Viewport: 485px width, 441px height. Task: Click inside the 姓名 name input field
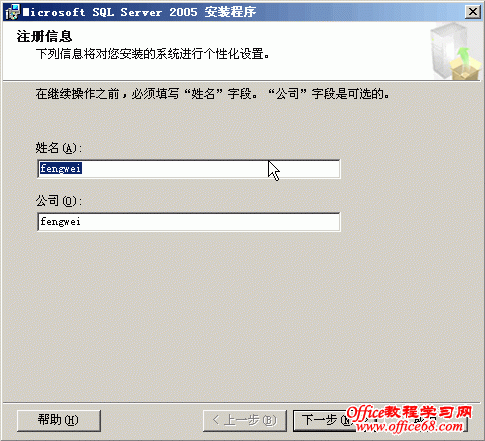click(x=189, y=169)
